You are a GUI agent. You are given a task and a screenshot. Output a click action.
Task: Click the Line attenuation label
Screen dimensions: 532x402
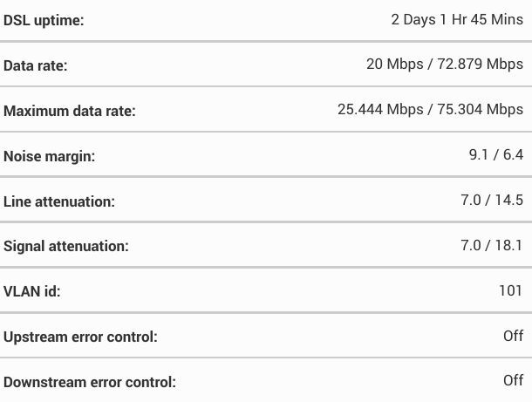pyautogui.click(x=59, y=201)
